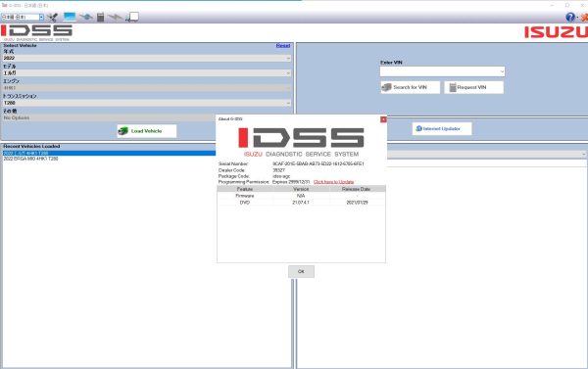Click the Dealer Code value 39327

pos(278,170)
